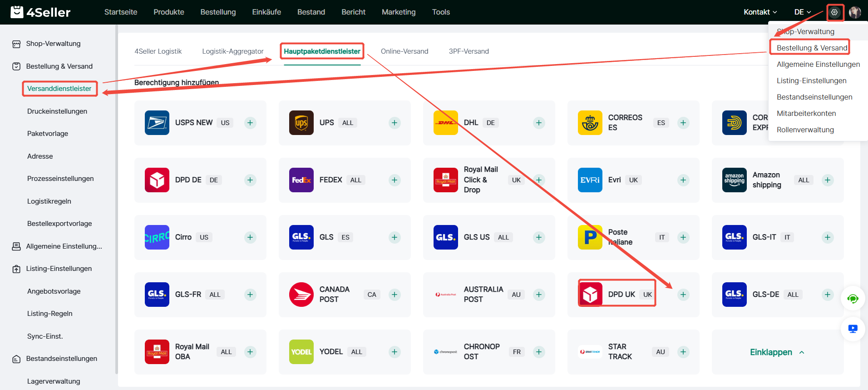Switch to Online-Versand tab
The height and width of the screenshot is (390, 868).
[404, 51]
